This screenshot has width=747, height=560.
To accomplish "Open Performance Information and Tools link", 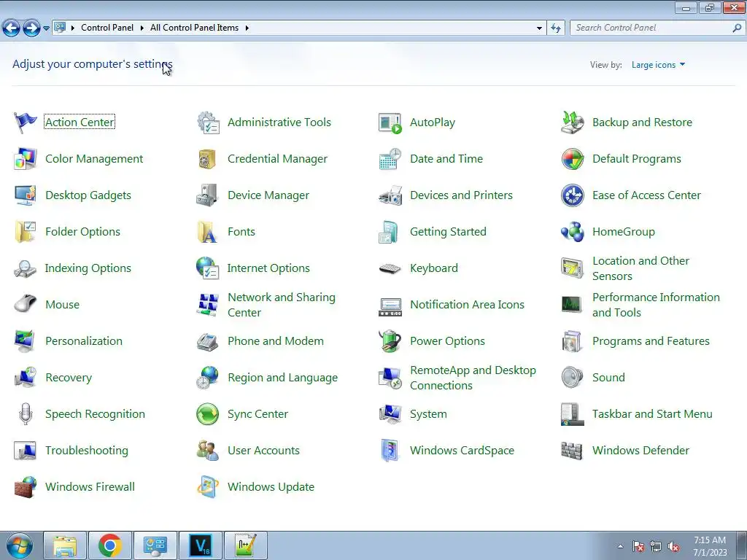I will [x=656, y=305].
